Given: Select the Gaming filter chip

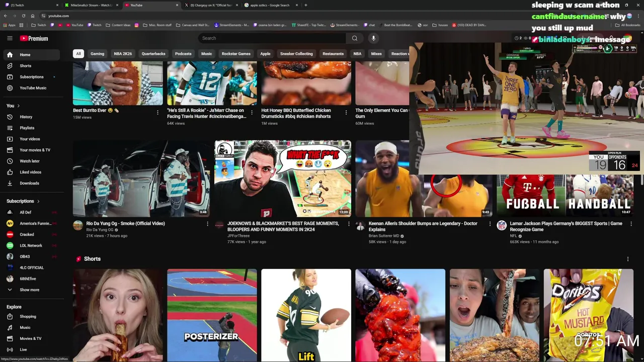Looking at the screenshot, I should (97, 54).
